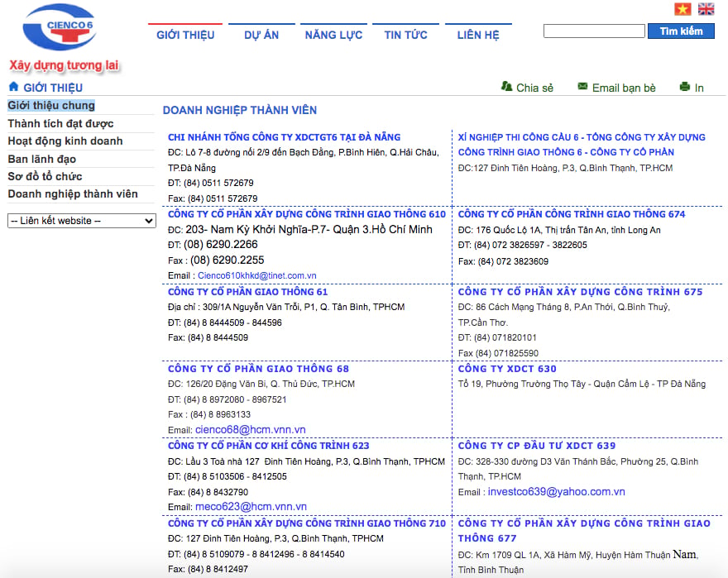Open CÔNG TY CP ĐẦU TƯ XDCT 639

pyautogui.click(x=537, y=446)
